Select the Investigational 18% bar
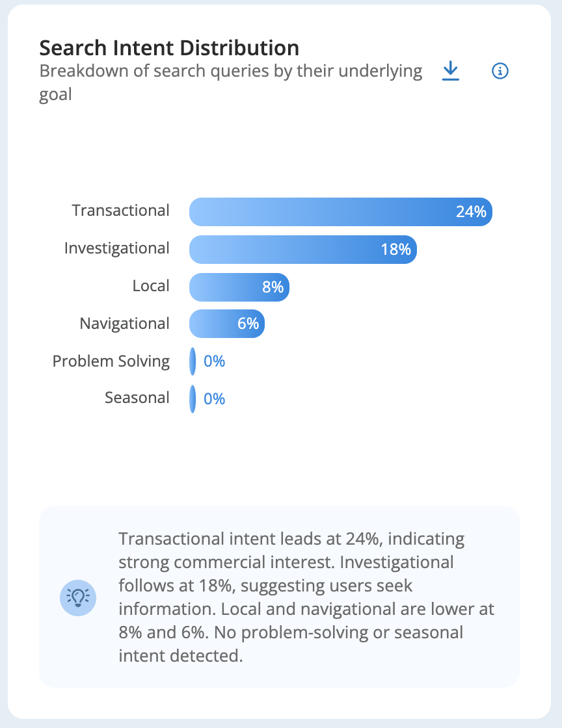The width and height of the screenshot is (562, 728). coord(303,250)
